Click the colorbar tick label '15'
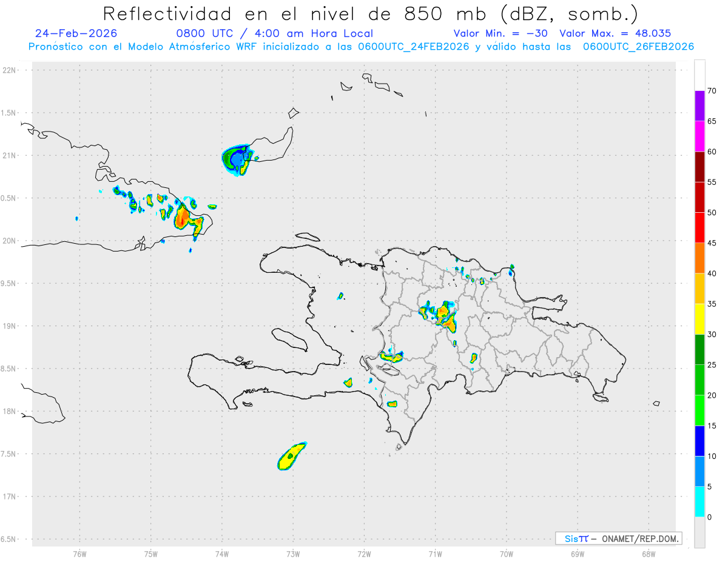 coord(712,426)
